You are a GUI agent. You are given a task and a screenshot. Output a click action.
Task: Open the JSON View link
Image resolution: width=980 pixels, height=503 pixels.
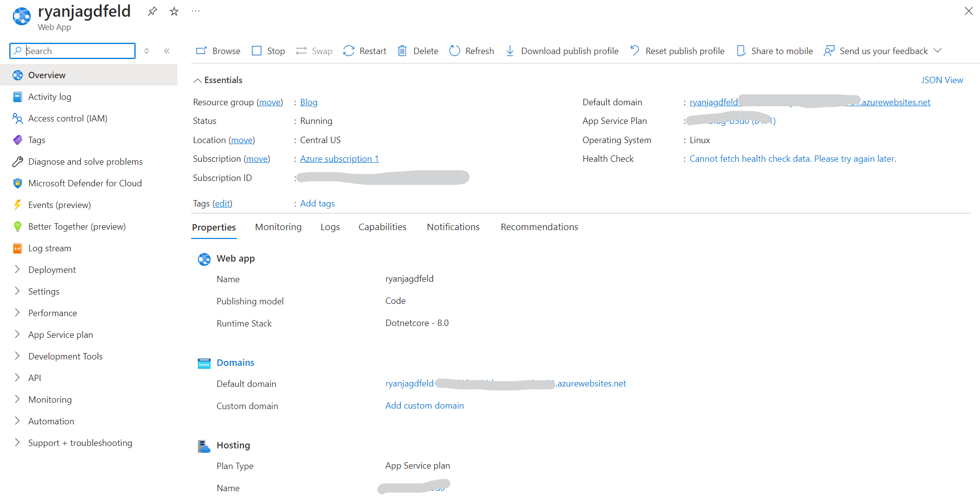(942, 80)
